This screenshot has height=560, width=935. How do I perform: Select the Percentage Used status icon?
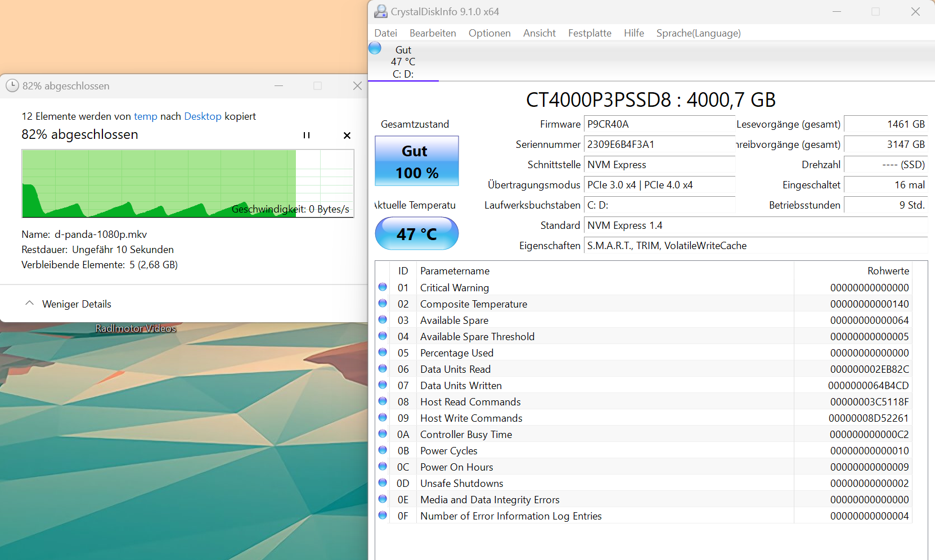(x=383, y=352)
